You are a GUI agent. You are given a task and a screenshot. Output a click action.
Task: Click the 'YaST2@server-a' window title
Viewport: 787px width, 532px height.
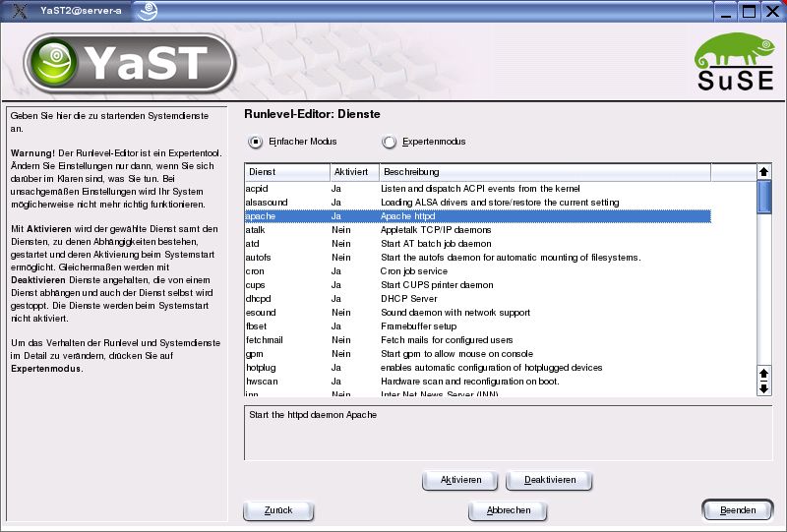pos(81,11)
